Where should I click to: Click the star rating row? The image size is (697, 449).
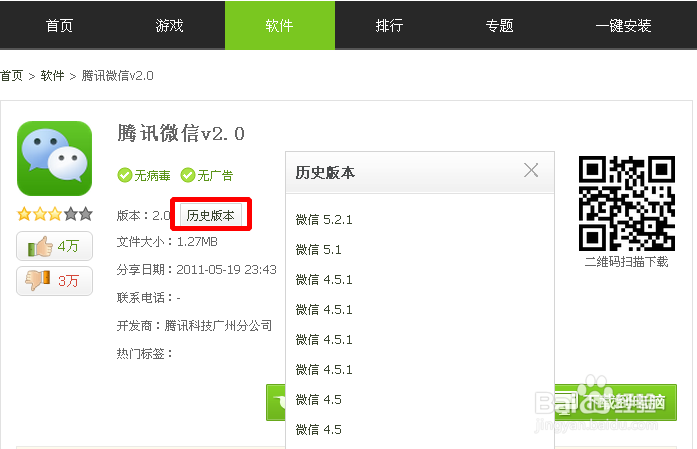pos(54,214)
